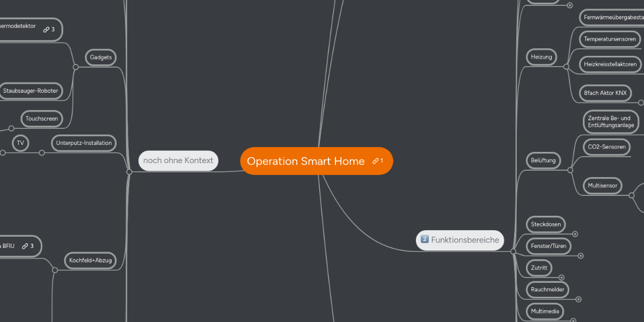Screen dimensions: 644x322
Task: Select the Heizung node
Action: click(x=541, y=57)
